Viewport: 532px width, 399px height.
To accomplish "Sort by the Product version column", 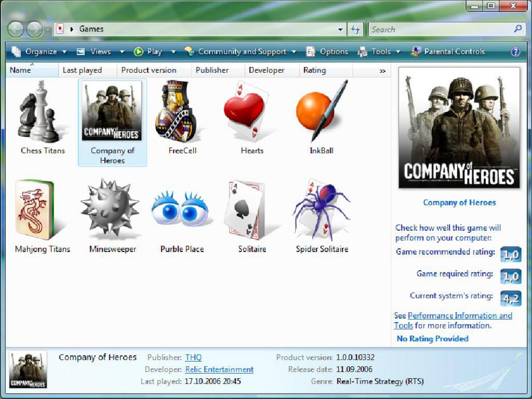I will tap(154, 70).
